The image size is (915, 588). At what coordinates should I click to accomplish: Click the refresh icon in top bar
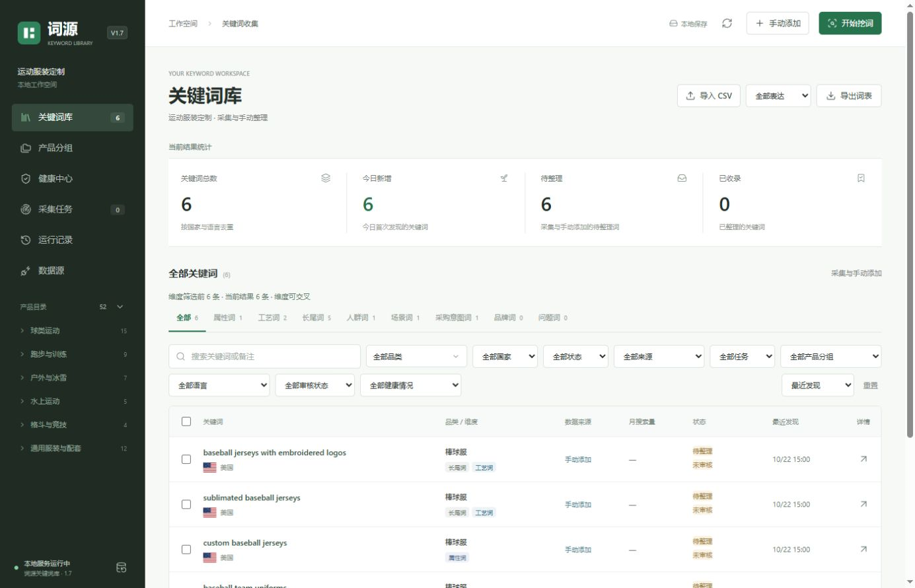tap(727, 23)
